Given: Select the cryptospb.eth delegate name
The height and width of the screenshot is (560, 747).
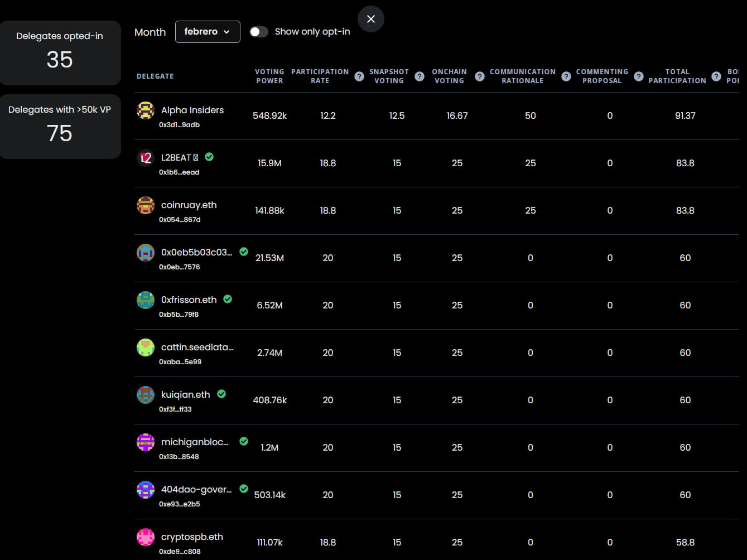Looking at the screenshot, I should (192, 537).
